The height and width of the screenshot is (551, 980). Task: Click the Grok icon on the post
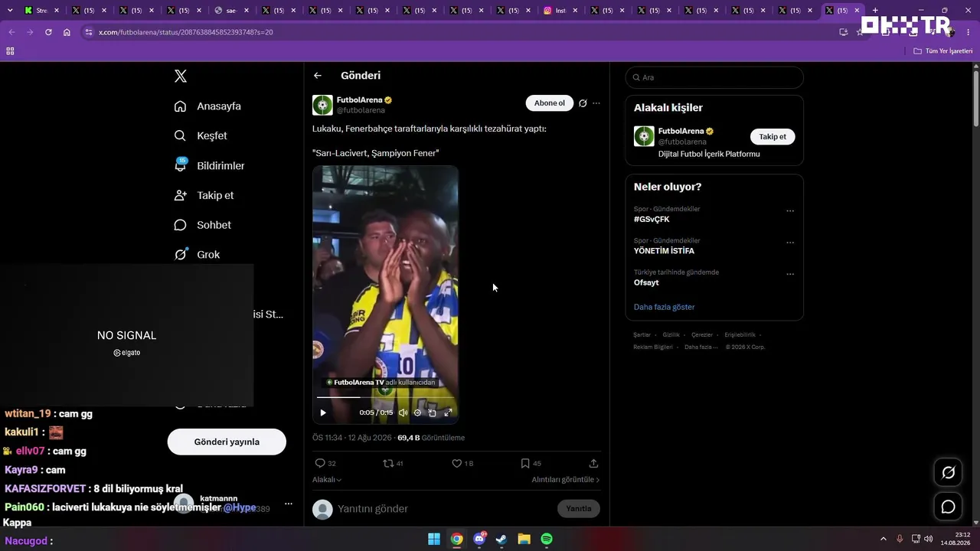tap(583, 103)
